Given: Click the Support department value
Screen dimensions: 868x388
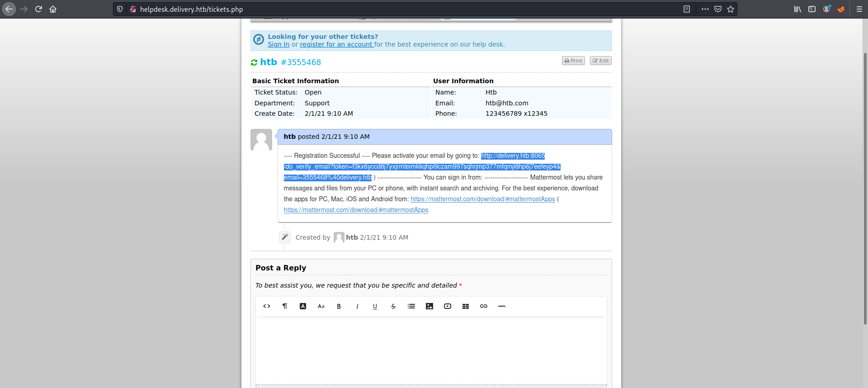Looking at the screenshot, I should [317, 103].
